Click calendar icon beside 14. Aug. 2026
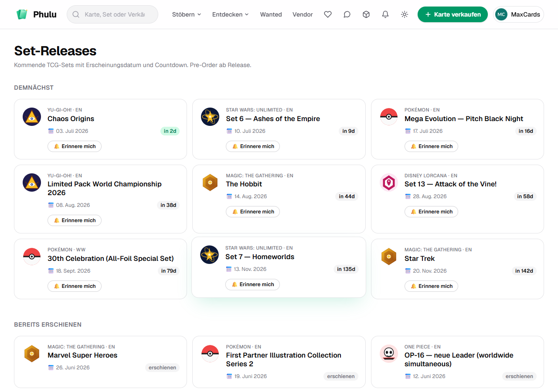Image resolution: width=558 pixels, height=392 pixels. click(x=229, y=196)
